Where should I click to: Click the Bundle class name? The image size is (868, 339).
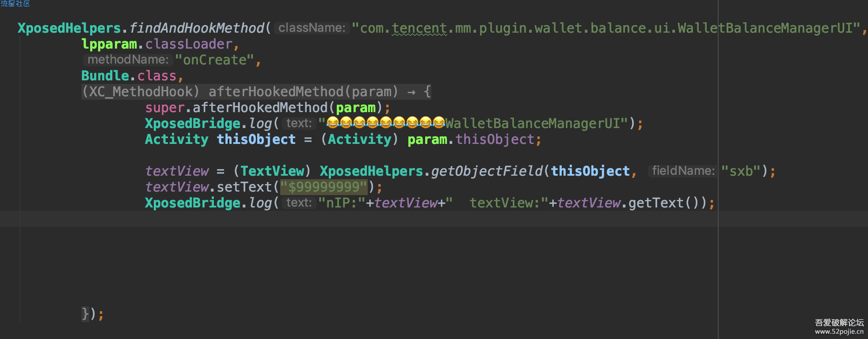tap(105, 76)
